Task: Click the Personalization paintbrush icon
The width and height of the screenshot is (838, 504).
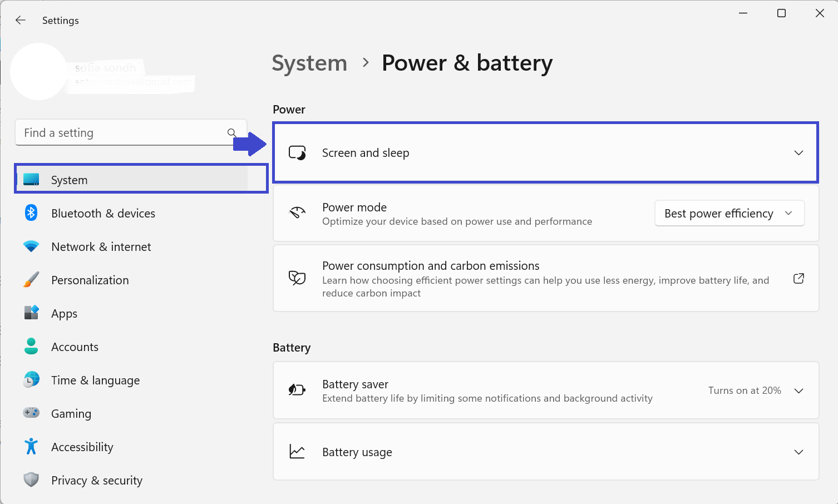Action: (31, 280)
